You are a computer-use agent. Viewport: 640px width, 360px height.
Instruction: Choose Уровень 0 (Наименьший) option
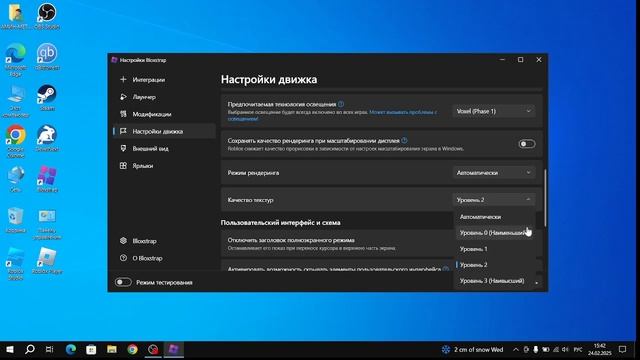click(494, 233)
